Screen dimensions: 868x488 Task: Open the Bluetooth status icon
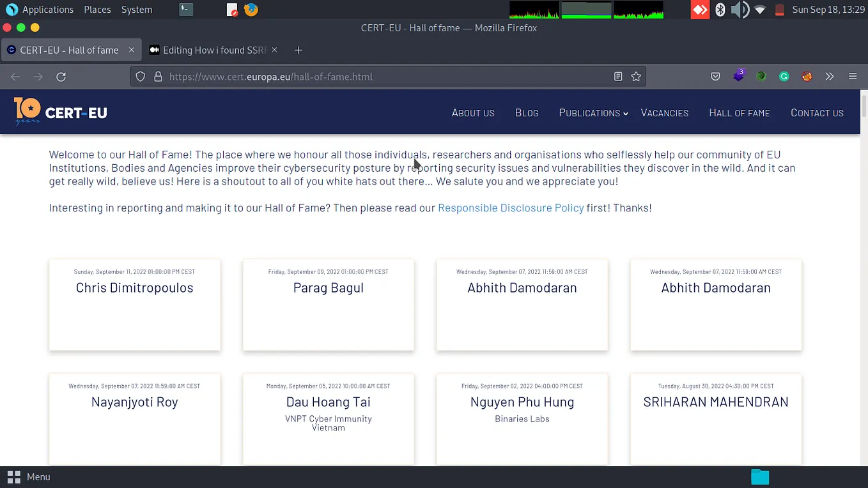(x=720, y=10)
